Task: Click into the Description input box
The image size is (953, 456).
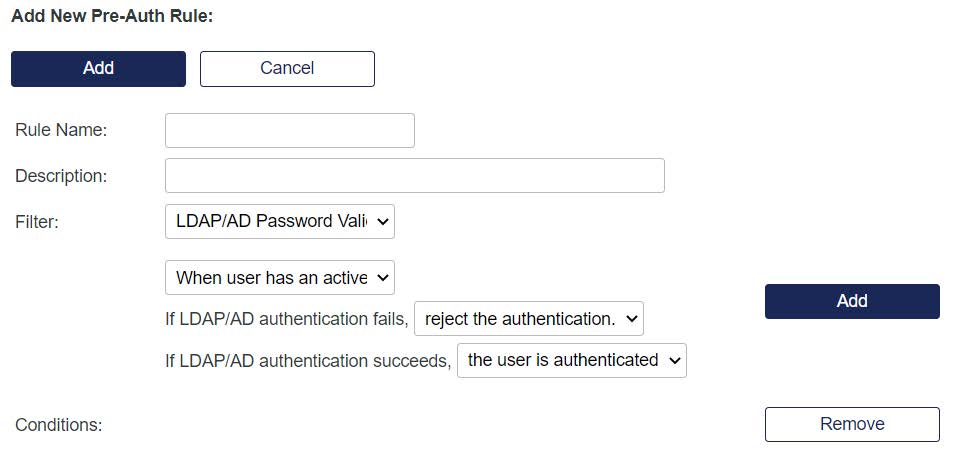Action: [x=414, y=176]
